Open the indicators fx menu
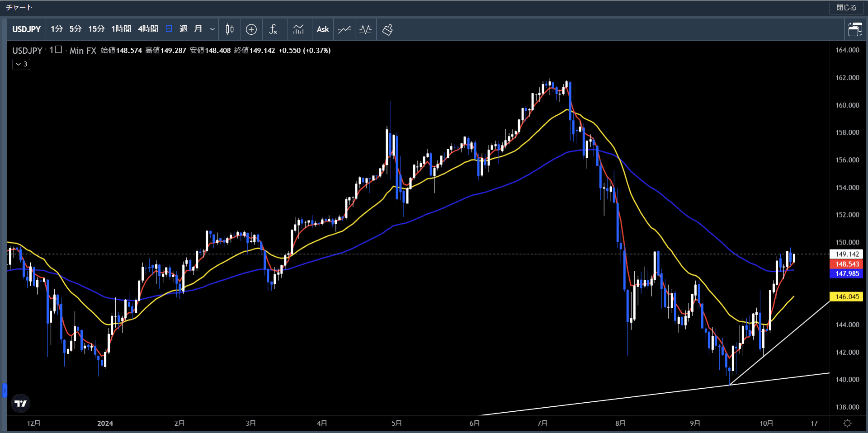This screenshot has height=433, width=868. 273,29
